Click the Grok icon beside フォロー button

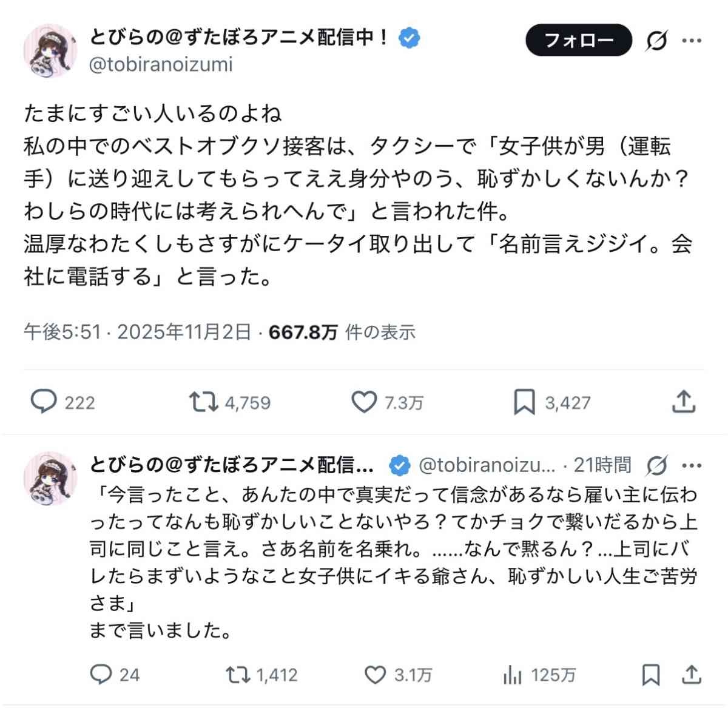click(x=656, y=41)
